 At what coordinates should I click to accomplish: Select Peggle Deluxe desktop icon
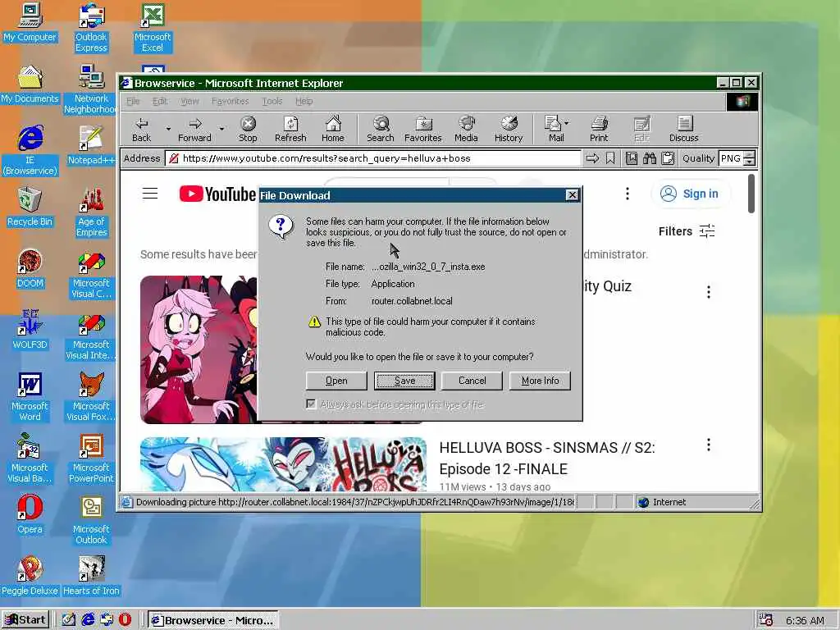[x=30, y=577]
